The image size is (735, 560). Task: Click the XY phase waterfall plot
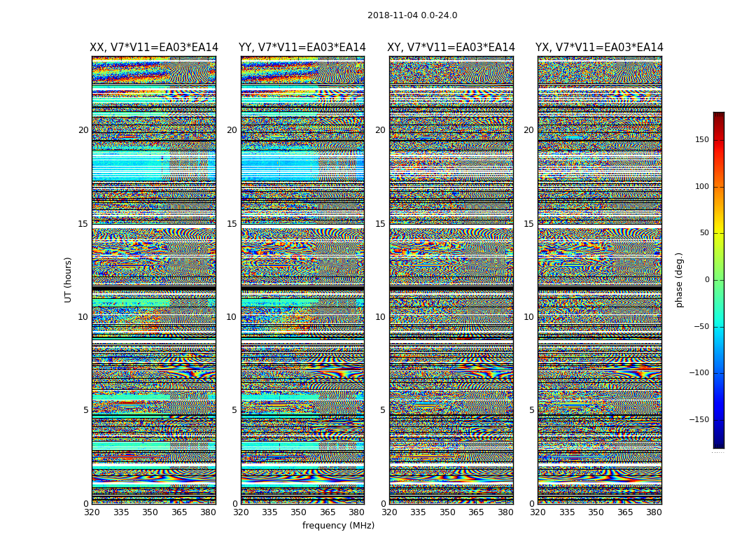click(451, 280)
